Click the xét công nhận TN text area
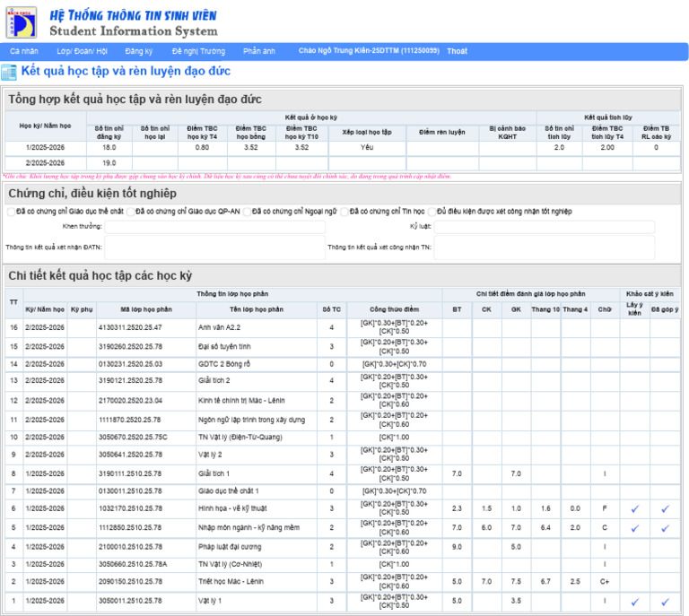Screen dimensions: 689x616 tap(544, 247)
